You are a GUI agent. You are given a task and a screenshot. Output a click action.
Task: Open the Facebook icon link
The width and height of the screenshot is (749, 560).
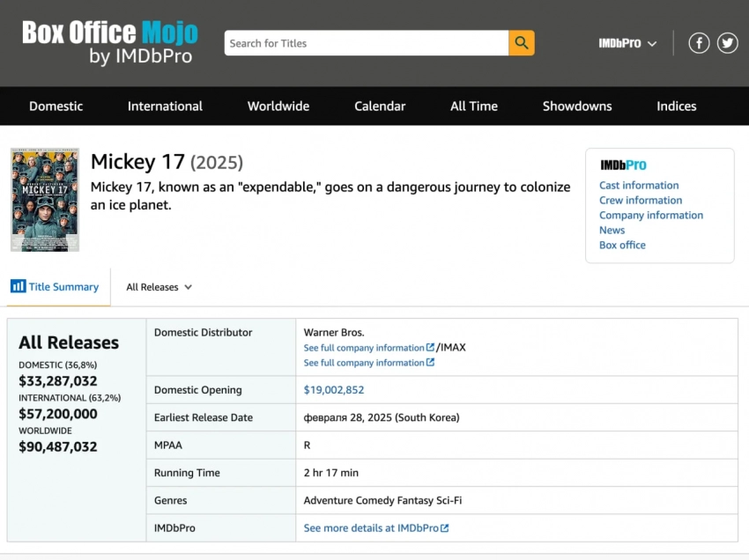[699, 43]
